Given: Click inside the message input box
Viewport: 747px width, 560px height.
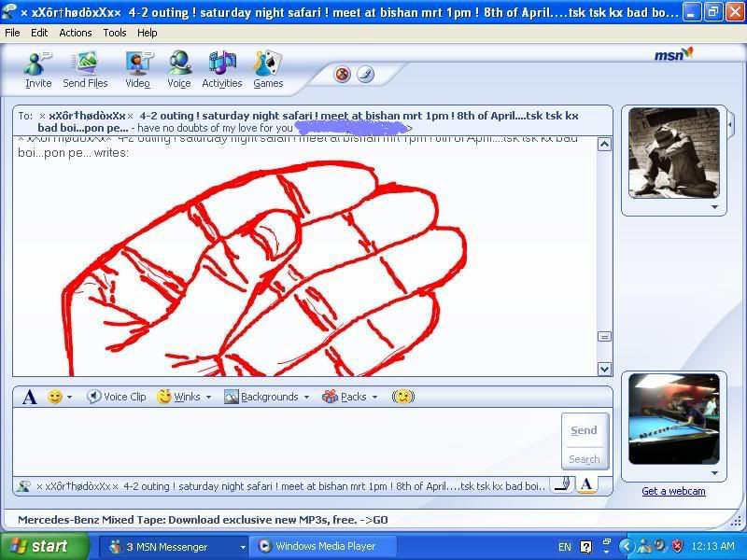Looking at the screenshot, I should [x=286, y=441].
